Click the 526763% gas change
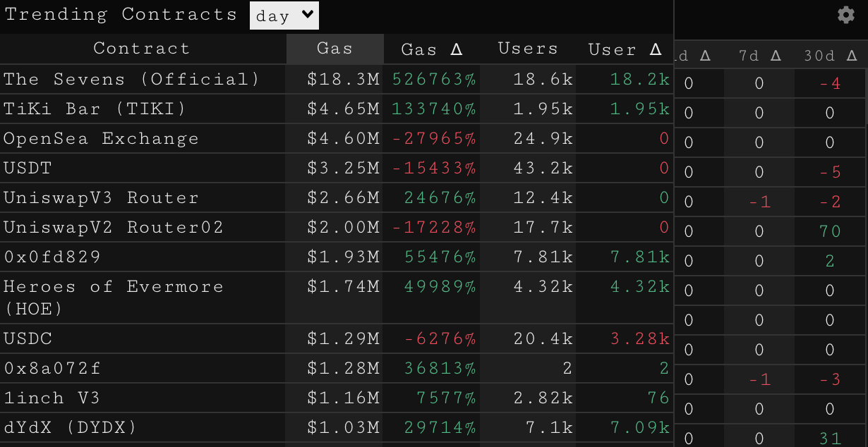868x447 pixels. (x=434, y=79)
